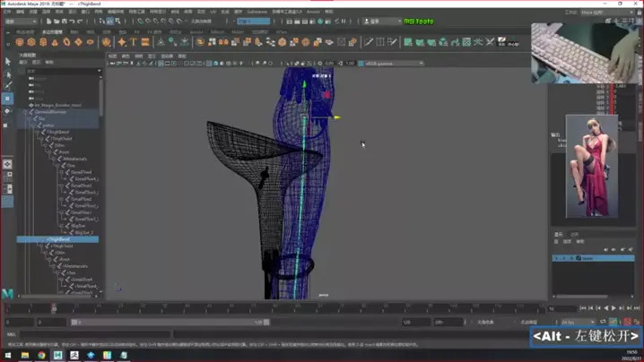
Task: Open the menu set dropdown at top left
Action: click(21, 21)
